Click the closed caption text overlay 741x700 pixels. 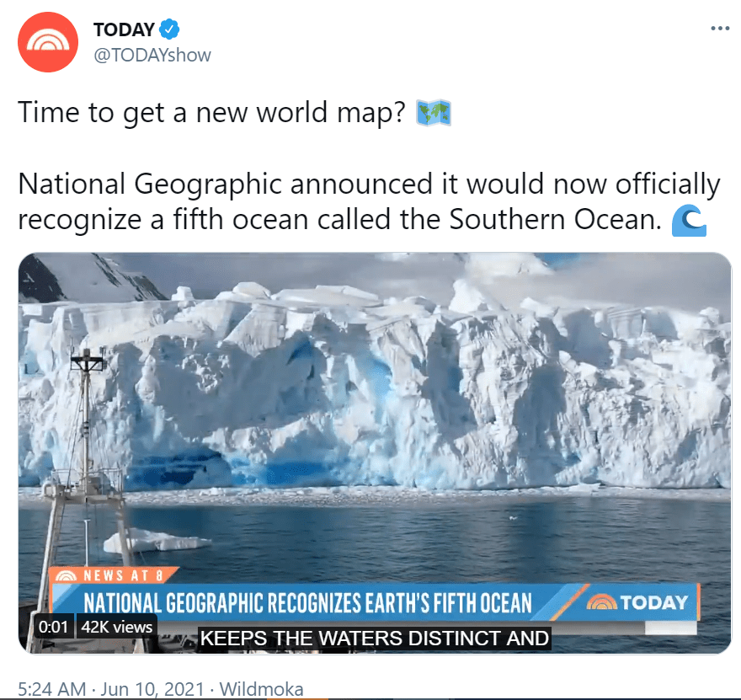pos(374,639)
